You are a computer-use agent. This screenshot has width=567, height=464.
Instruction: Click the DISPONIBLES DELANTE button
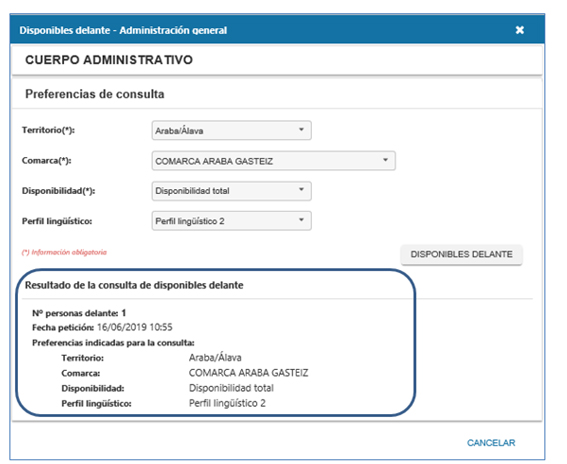[x=461, y=254]
